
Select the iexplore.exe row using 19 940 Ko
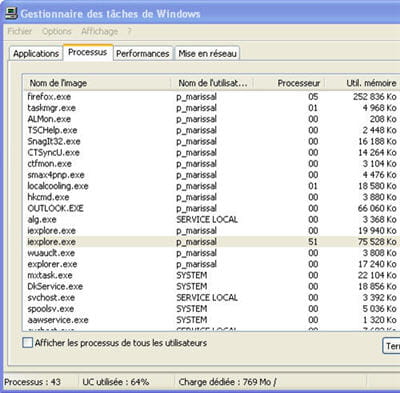point(211,231)
